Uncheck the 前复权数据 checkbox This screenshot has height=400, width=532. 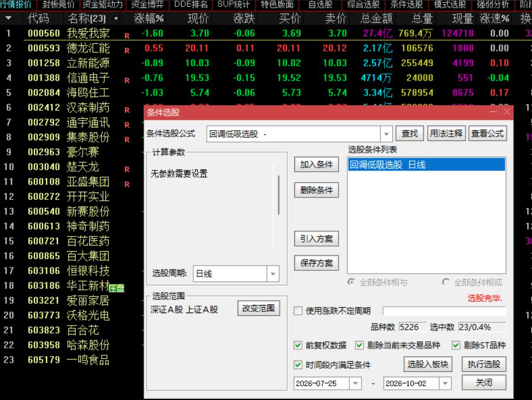[x=298, y=345]
